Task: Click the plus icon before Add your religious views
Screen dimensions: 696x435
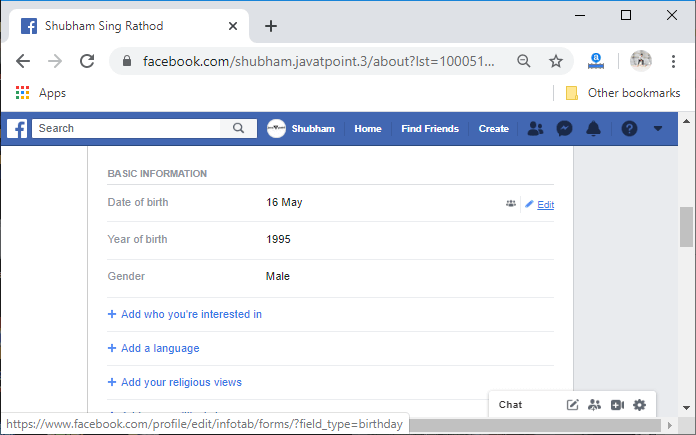Action: click(x=112, y=382)
